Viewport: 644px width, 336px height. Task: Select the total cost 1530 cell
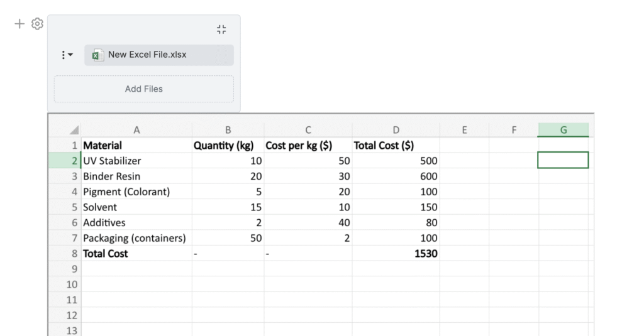[396, 254]
